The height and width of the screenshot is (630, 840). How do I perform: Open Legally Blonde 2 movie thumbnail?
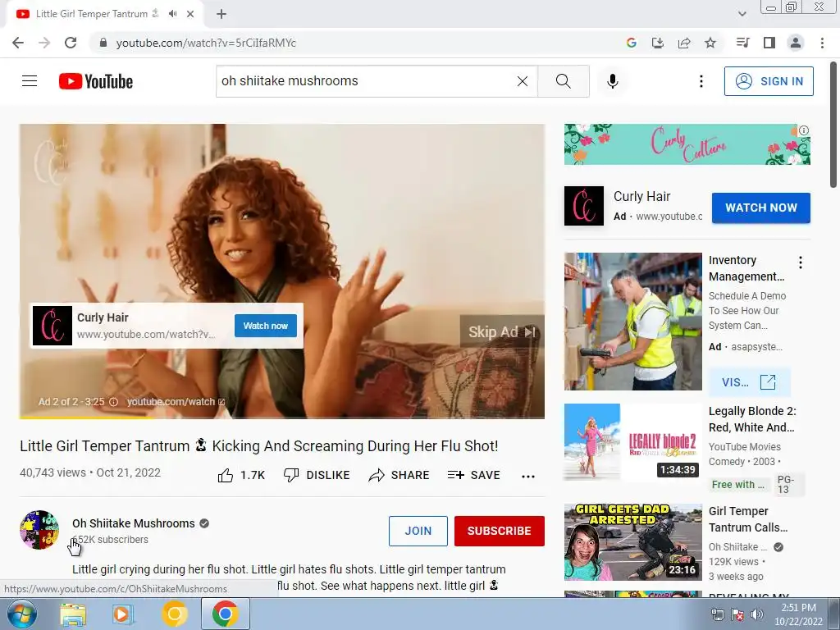[x=632, y=442]
